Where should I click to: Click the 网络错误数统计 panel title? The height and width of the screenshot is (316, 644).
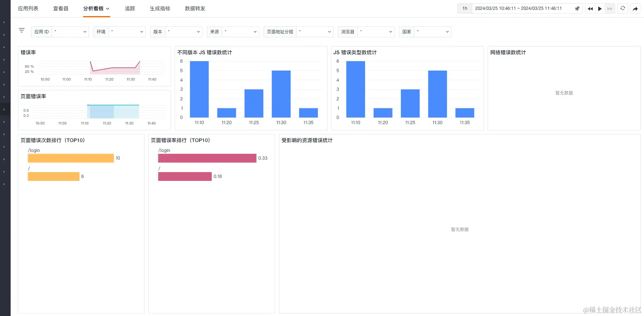(x=508, y=52)
